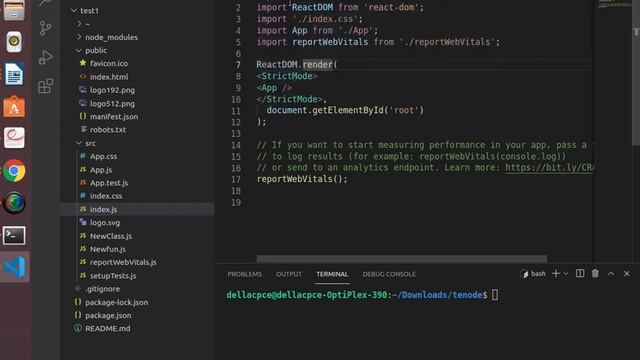Click the editor horizontal scrollbar
This screenshot has width=640, height=360.
pyautogui.click(x=402, y=259)
